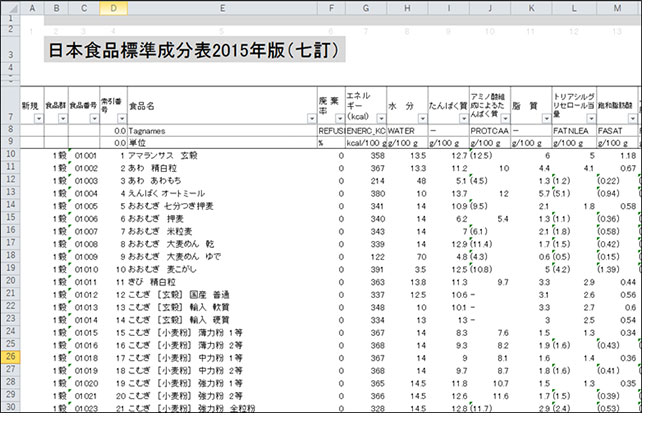Select the こむぎ [玄穀] 国産 普通 cell
Image resolution: width=667 pixels, height=422 pixels.
pos(222,295)
